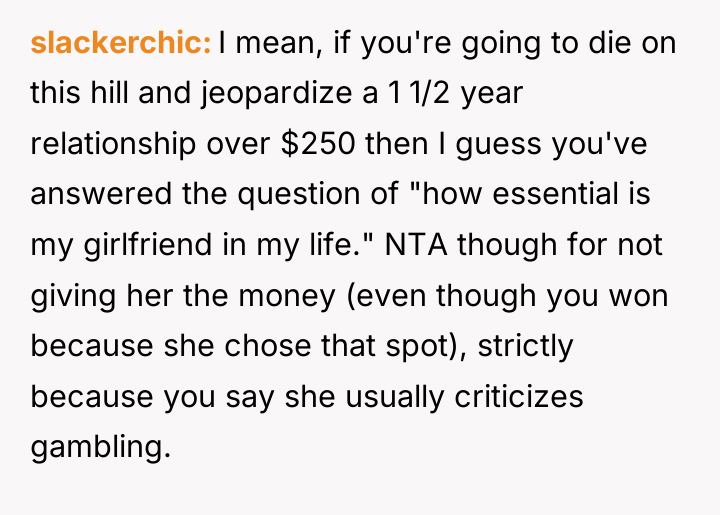Image resolution: width=720 pixels, height=515 pixels.
Task: Click the word "gambling." on the last line
Action: coord(101,448)
